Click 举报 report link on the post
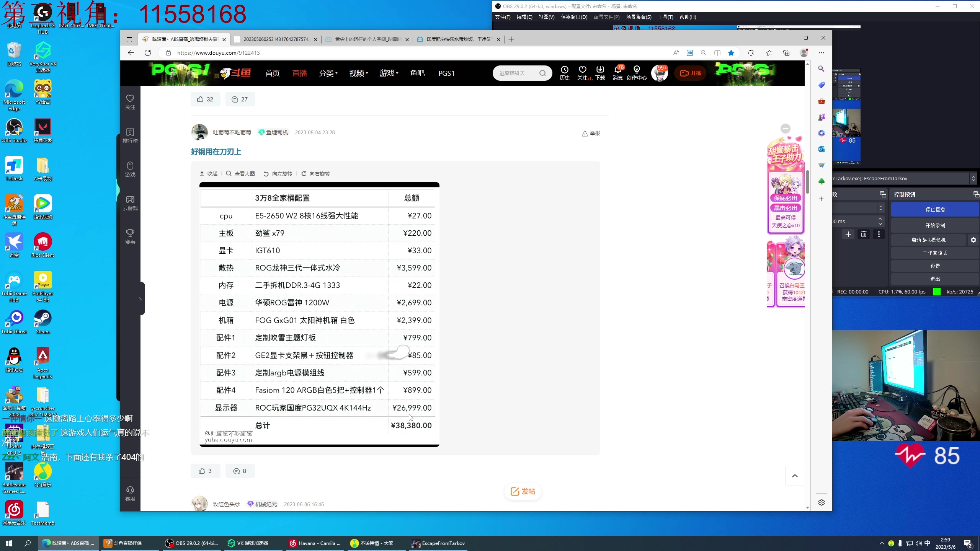This screenshot has width=980, height=551. [591, 133]
